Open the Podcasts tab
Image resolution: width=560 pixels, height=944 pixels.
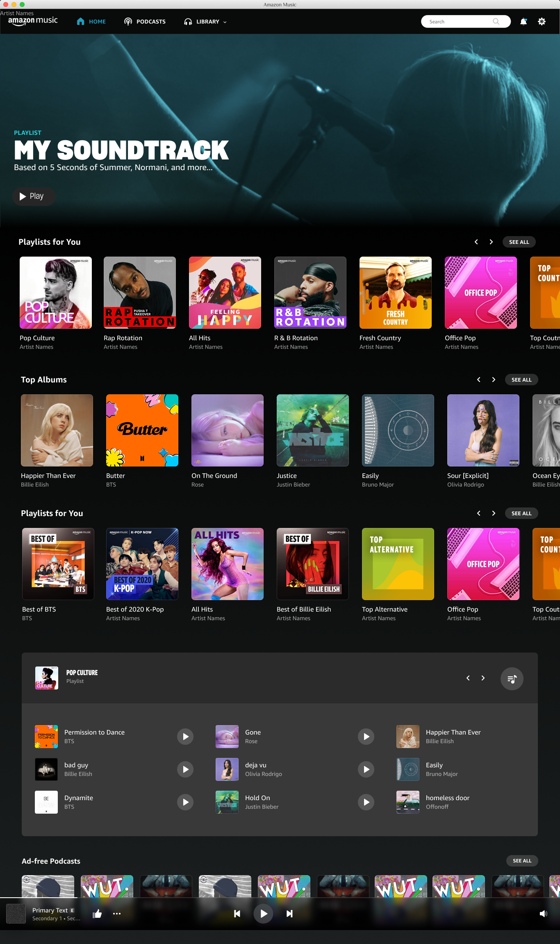[145, 22]
